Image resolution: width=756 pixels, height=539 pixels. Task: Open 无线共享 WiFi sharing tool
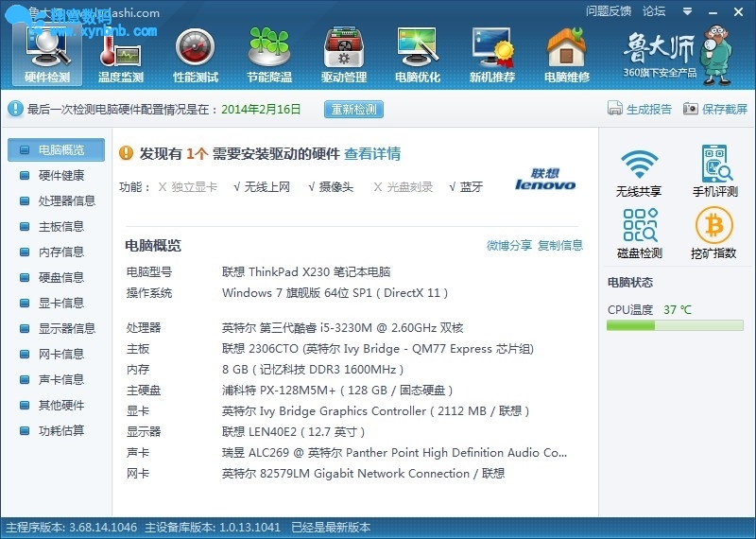click(x=639, y=172)
